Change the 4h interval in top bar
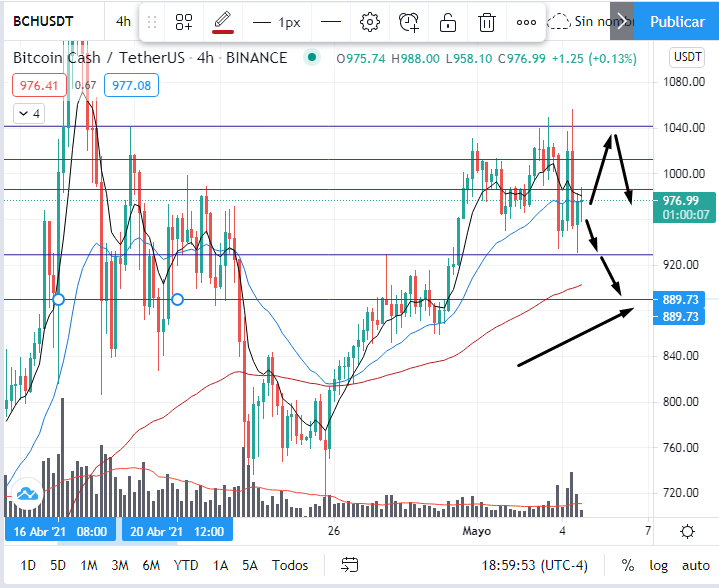 pyautogui.click(x=123, y=21)
